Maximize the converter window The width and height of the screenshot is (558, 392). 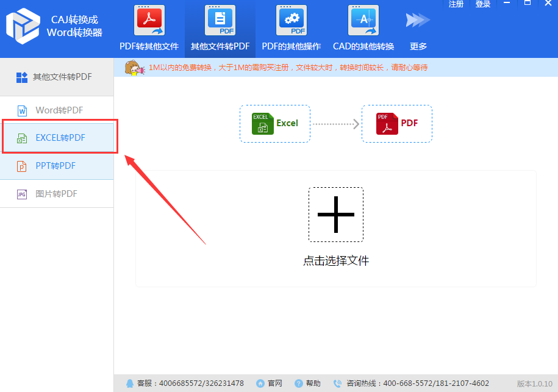pyautogui.click(x=528, y=3)
